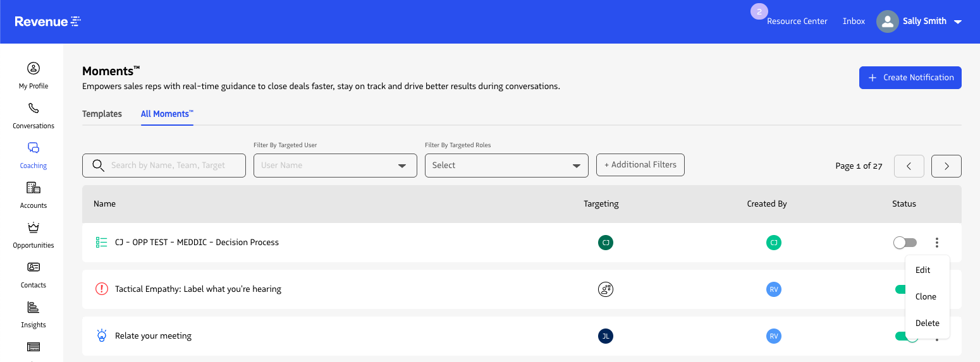Toggle Relate your meeting status
This screenshot has height=362, width=980.
pos(900,336)
